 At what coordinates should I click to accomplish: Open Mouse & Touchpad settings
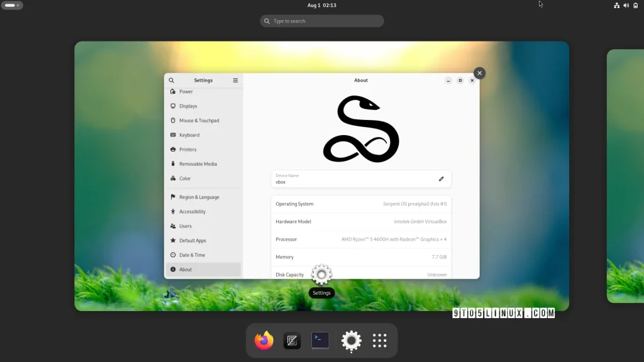199,121
